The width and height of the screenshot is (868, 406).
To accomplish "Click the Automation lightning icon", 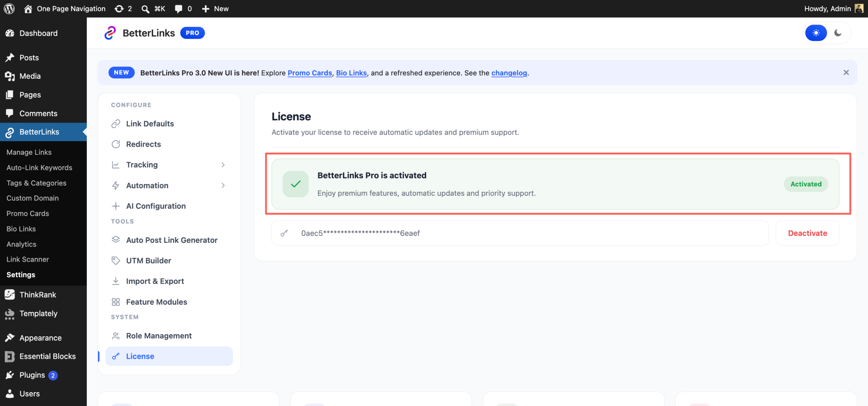I will (116, 185).
